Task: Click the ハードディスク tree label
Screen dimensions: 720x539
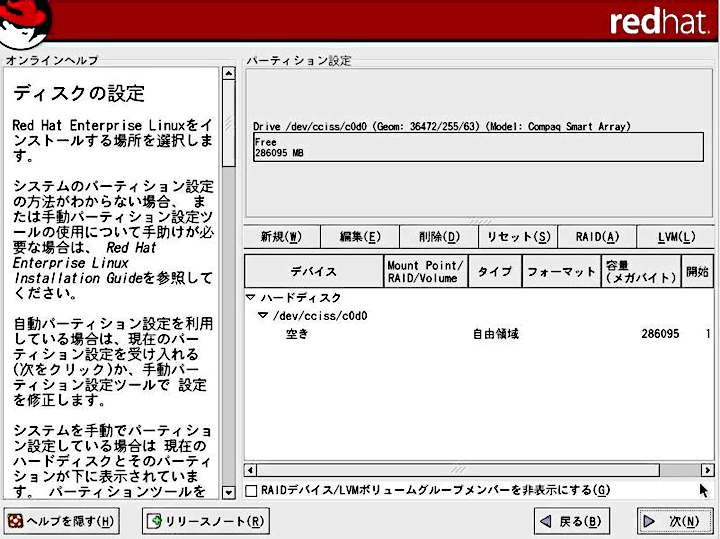Action: (x=301, y=298)
